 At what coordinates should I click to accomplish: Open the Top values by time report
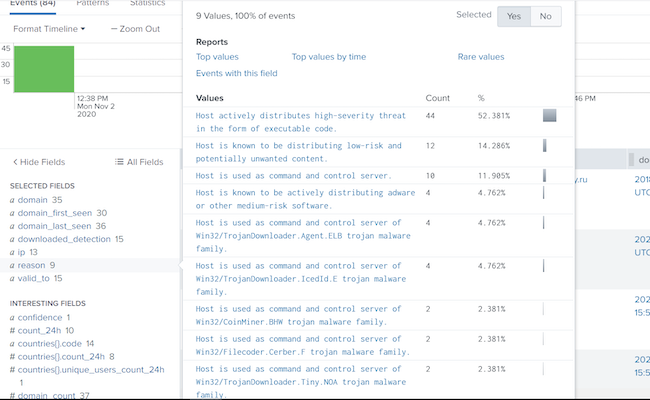click(x=328, y=57)
